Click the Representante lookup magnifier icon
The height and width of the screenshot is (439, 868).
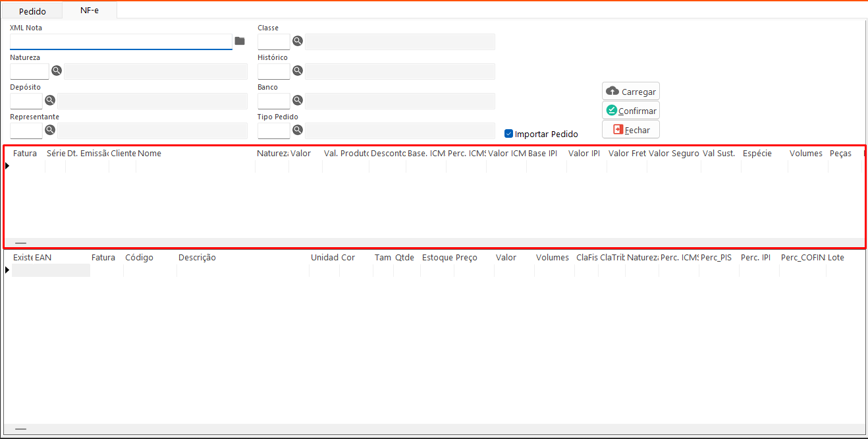50,130
